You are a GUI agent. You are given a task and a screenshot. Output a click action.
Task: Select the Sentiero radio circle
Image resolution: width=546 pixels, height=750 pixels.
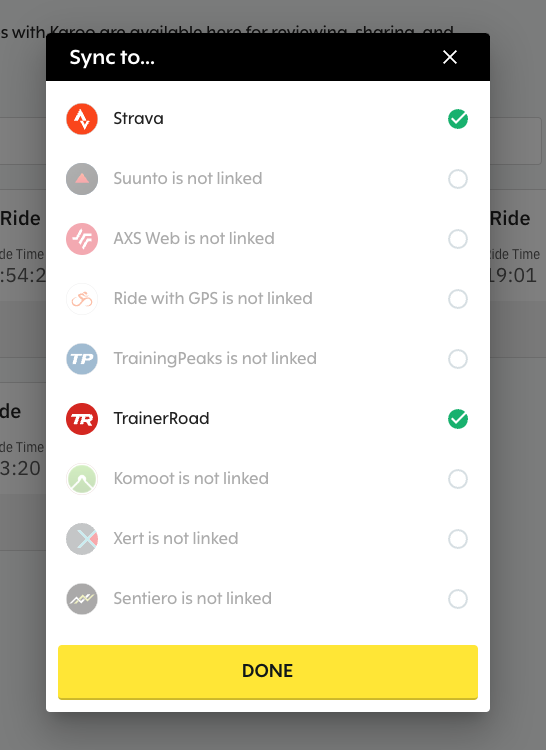pyautogui.click(x=458, y=599)
